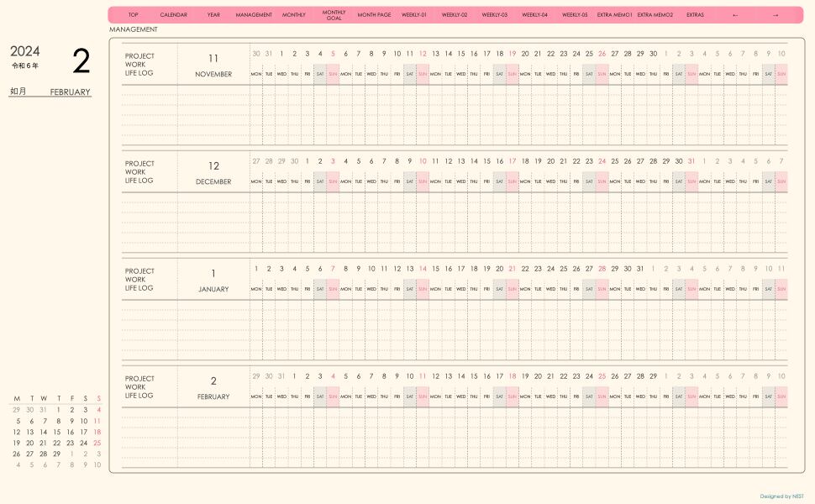Select 12 in the mini calendar
The height and width of the screenshot is (504, 815).
(x=17, y=432)
